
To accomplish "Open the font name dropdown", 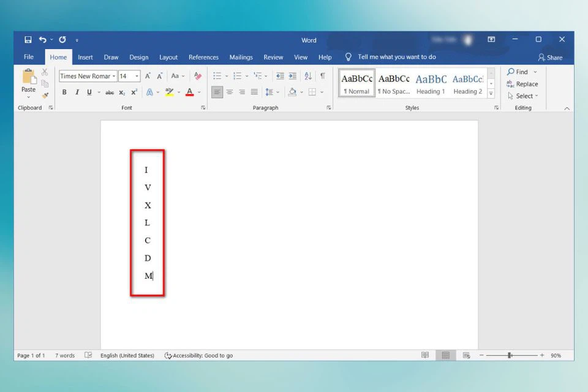I will click(115, 76).
